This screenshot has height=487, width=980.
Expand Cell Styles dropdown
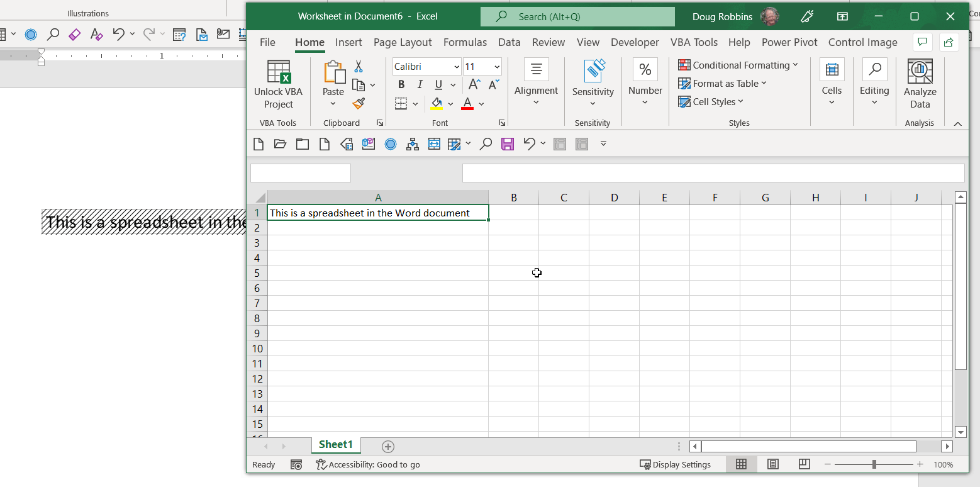click(x=711, y=101)
